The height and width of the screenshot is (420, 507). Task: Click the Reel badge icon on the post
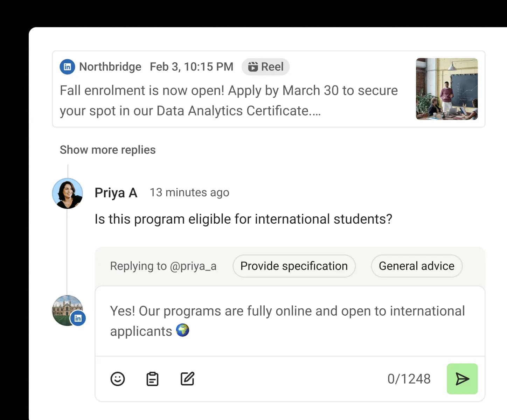tap(253, 66)
